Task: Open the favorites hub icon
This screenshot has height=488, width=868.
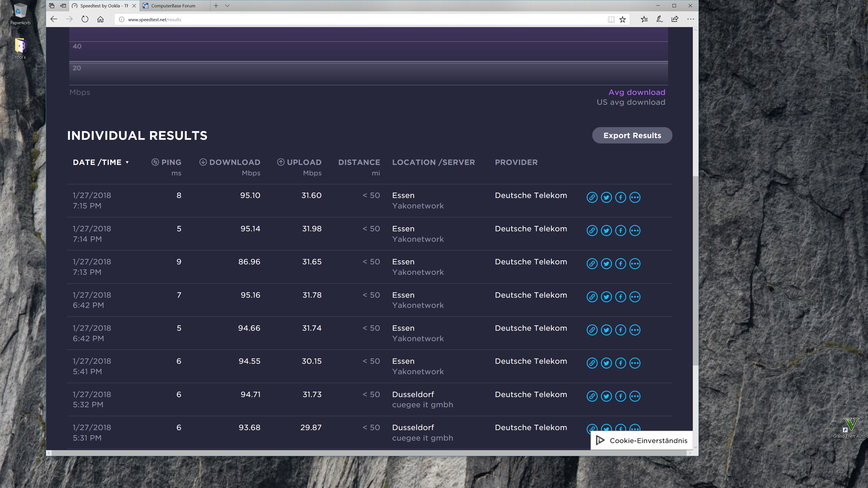Action: pyautogui.click(x=644, y=19)
